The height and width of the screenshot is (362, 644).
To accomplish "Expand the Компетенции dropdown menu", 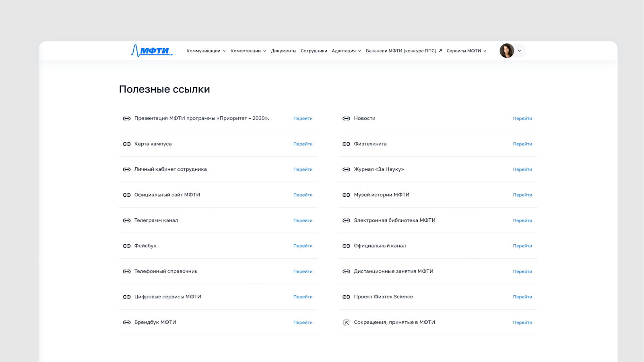I will pos(248,51).
